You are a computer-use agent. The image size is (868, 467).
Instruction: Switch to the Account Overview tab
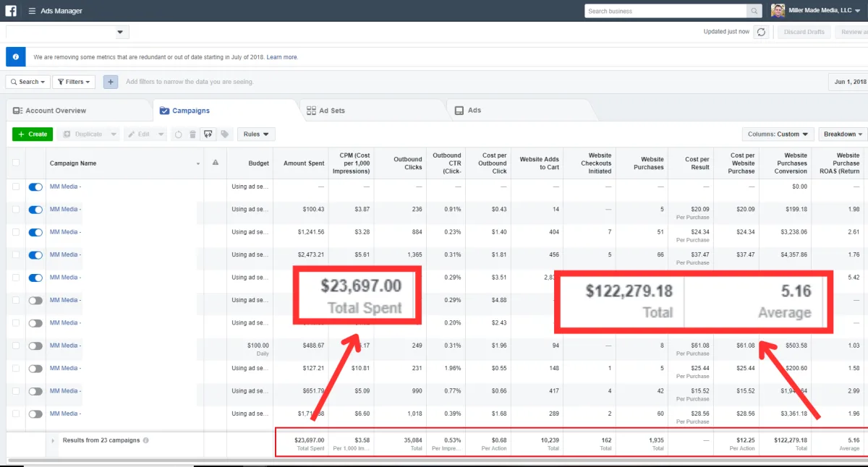click(56, 111)
